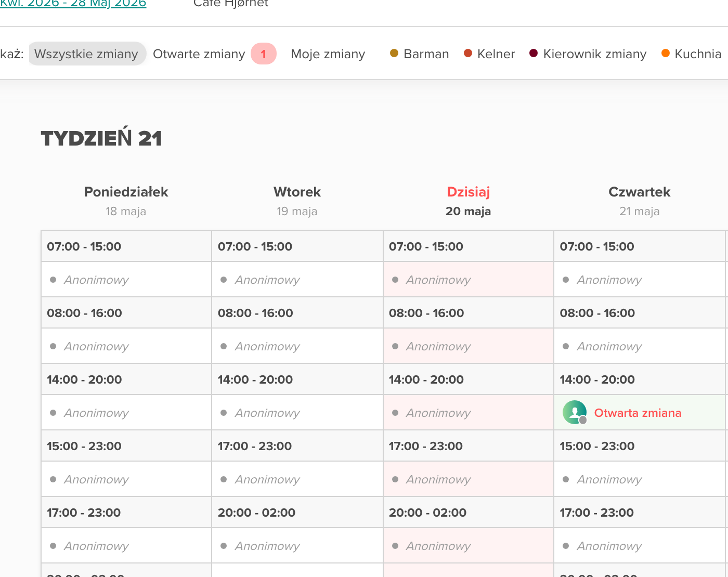This screenshot has width=728, height=577.
Task: Filter by the Kierownik zmiany role
Action: pos(588,54)
